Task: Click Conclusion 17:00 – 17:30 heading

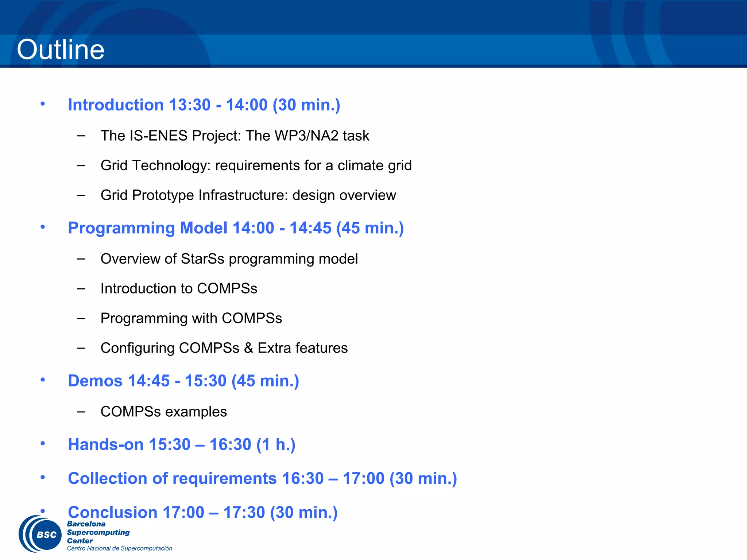Action: coord(202,512)
